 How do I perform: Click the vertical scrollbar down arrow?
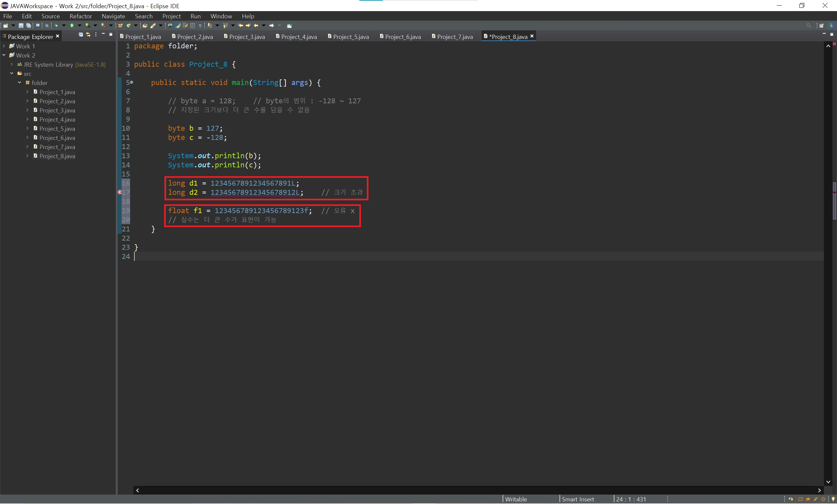(x=828, y=481)
